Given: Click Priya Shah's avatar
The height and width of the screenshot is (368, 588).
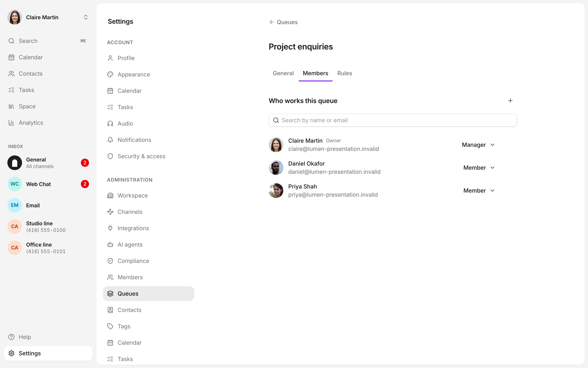Looking at the screenshot, I should tap(276, 191).
